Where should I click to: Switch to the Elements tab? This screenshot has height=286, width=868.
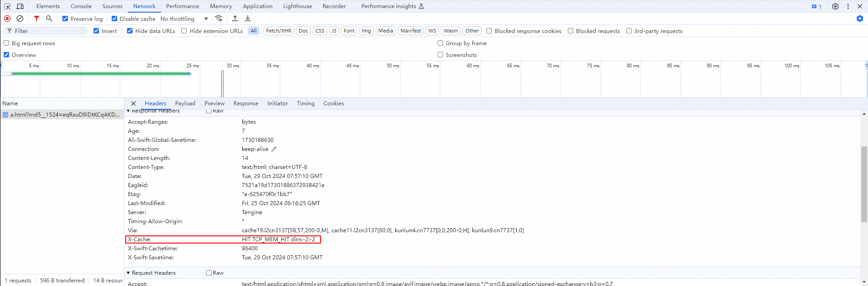pyautogui.click(x=48, y=6)
